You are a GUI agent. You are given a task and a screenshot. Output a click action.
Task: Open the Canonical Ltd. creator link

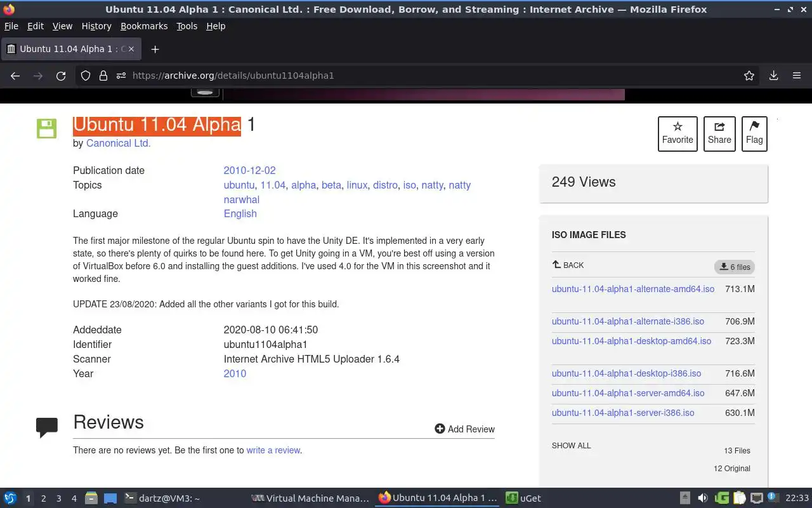pyautogui.click(x=119, y=143)
